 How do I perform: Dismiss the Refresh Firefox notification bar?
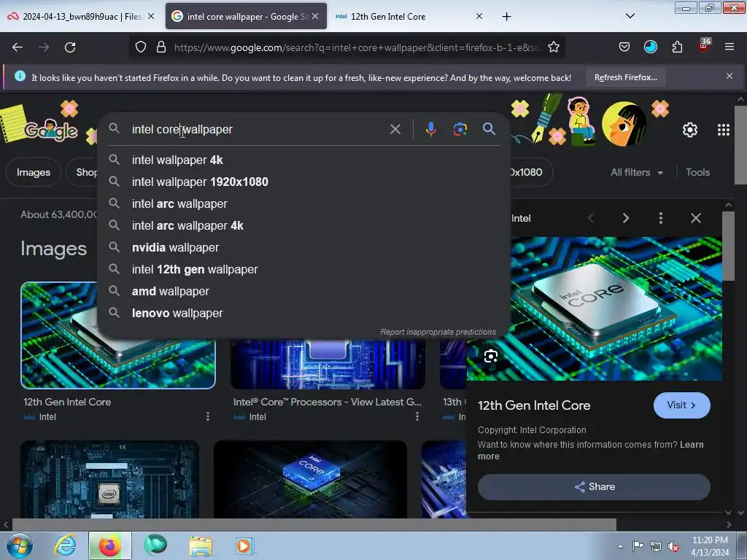point(729,76)
